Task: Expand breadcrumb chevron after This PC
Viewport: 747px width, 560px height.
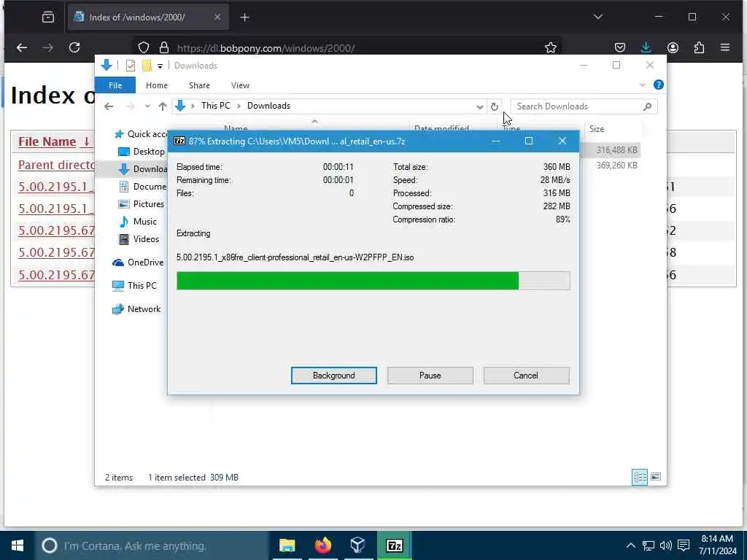Action: coord(239,106)
